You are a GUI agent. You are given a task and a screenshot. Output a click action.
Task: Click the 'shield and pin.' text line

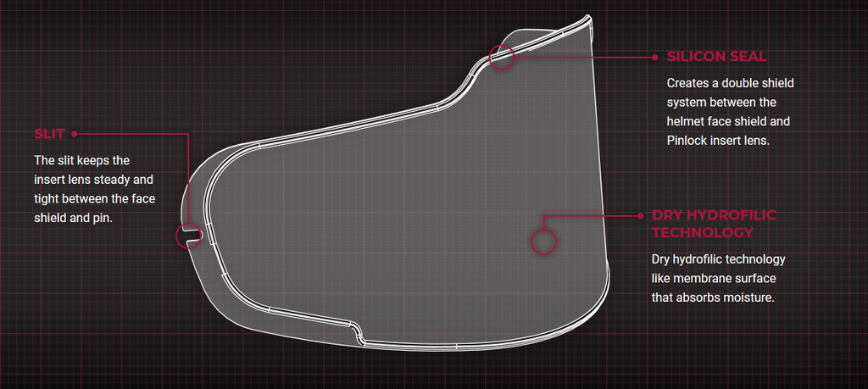[73, 218]
